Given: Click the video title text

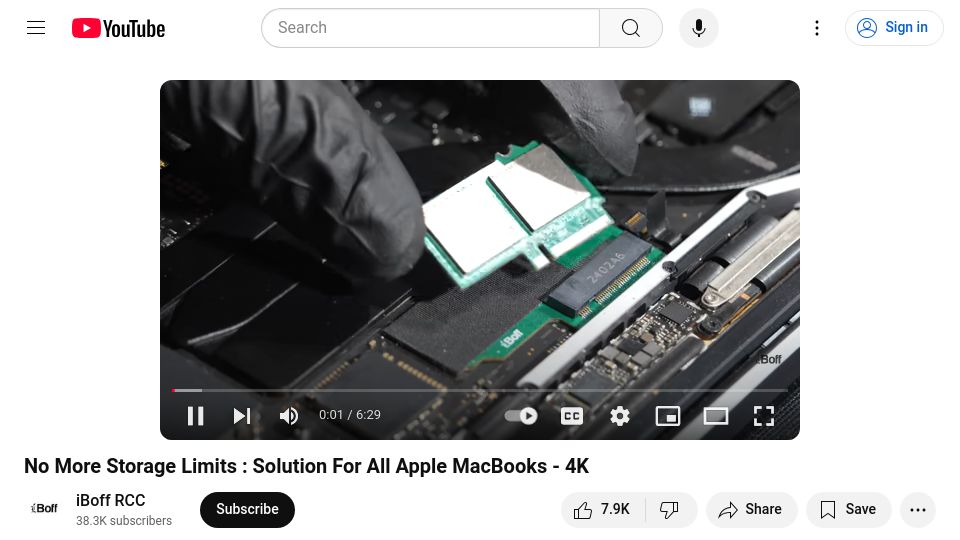Looking at the screenshot, I should pyautogui.click(x=306, y=467).
